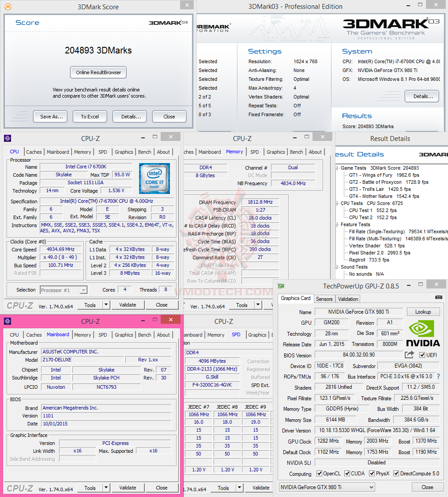Click Details... button under System in 3DMark03

click(x=422, y=96)
